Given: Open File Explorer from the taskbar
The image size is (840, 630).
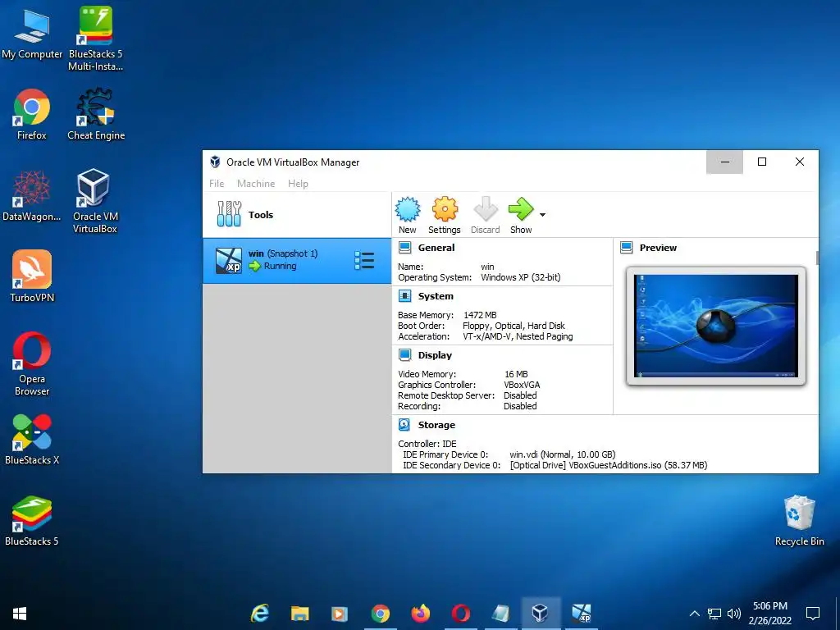Looking at the screenshot, I should (300, 614).
